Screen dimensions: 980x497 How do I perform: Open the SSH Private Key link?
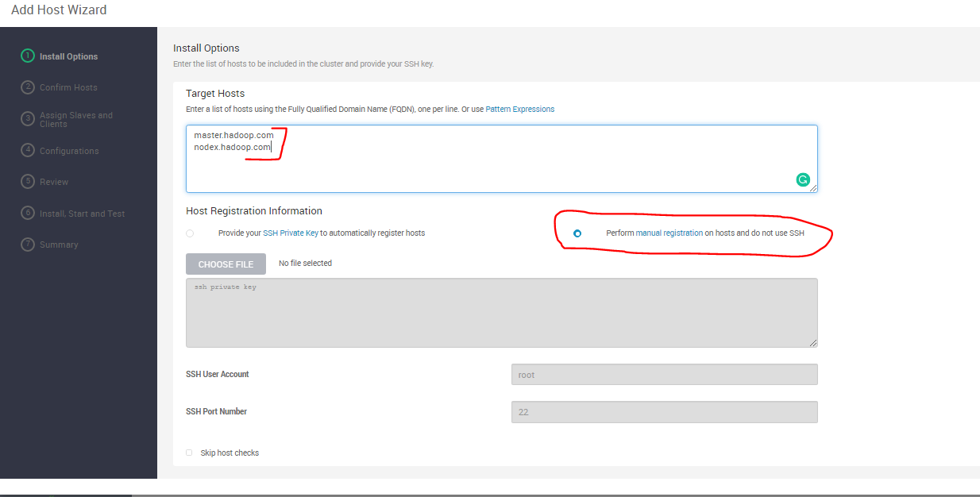(291, 233)
